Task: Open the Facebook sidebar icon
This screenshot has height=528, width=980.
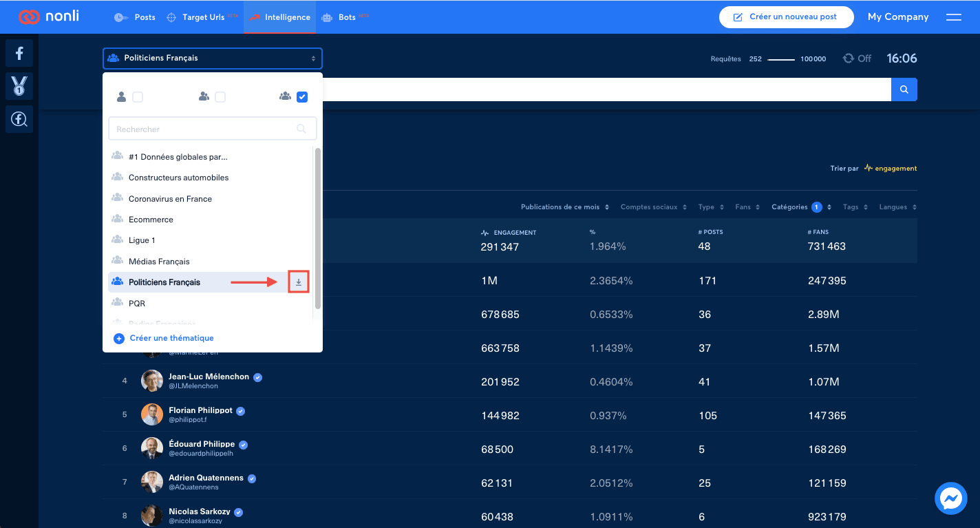Action: click(x=19, y=53)
